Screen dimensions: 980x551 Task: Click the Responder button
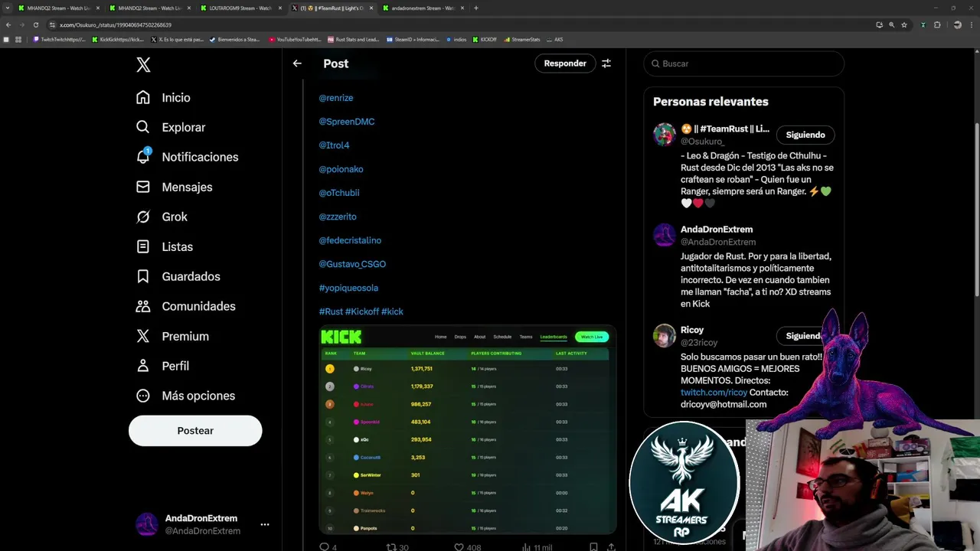click(565, 64)
